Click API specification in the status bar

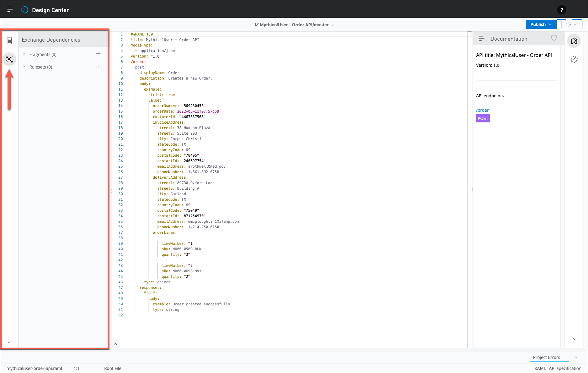[x=565, y=368]
